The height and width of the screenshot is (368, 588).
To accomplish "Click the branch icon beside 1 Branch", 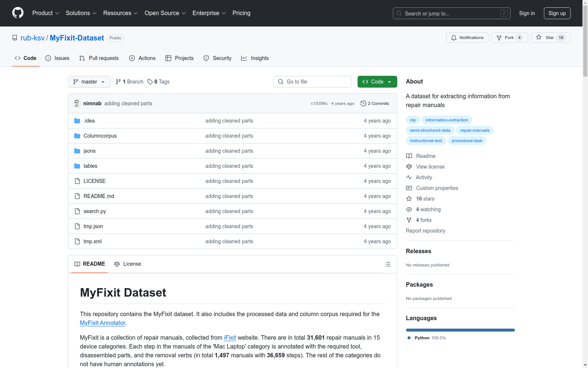I will coord(118,82).
